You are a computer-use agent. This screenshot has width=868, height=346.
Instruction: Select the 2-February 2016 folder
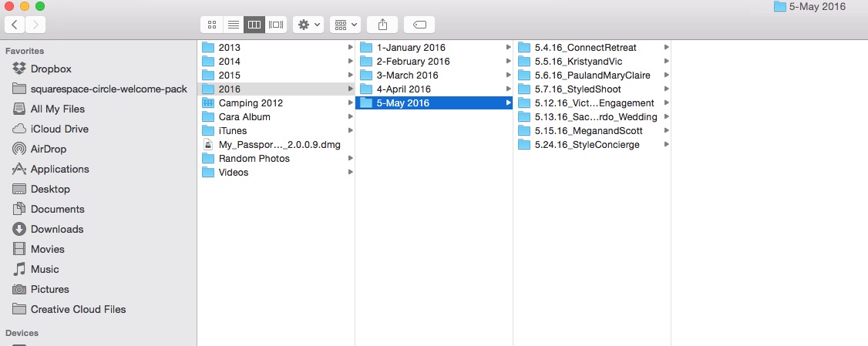(434, 62)
